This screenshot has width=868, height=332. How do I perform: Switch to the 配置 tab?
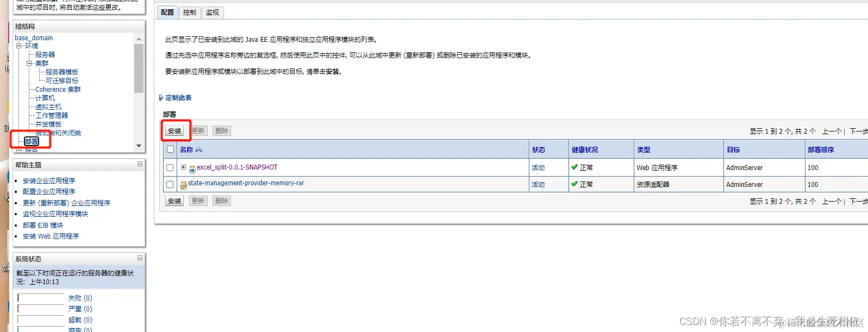167,12
